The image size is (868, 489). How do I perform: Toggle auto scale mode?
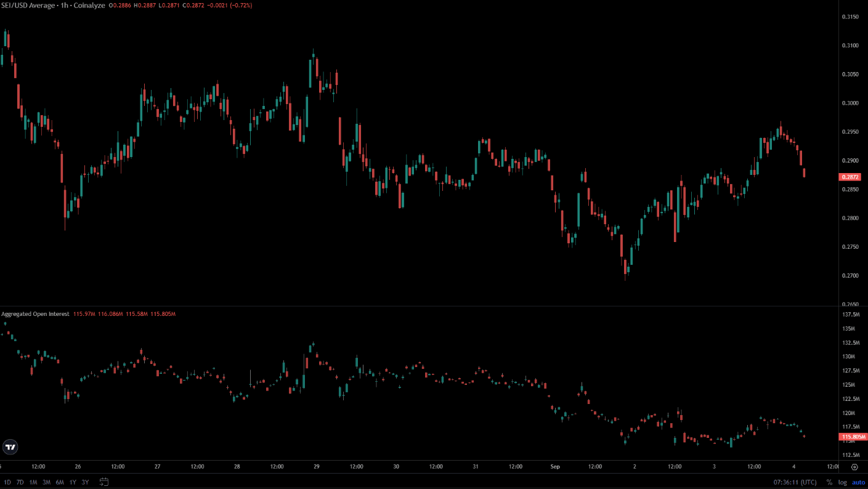pos(857,482)
